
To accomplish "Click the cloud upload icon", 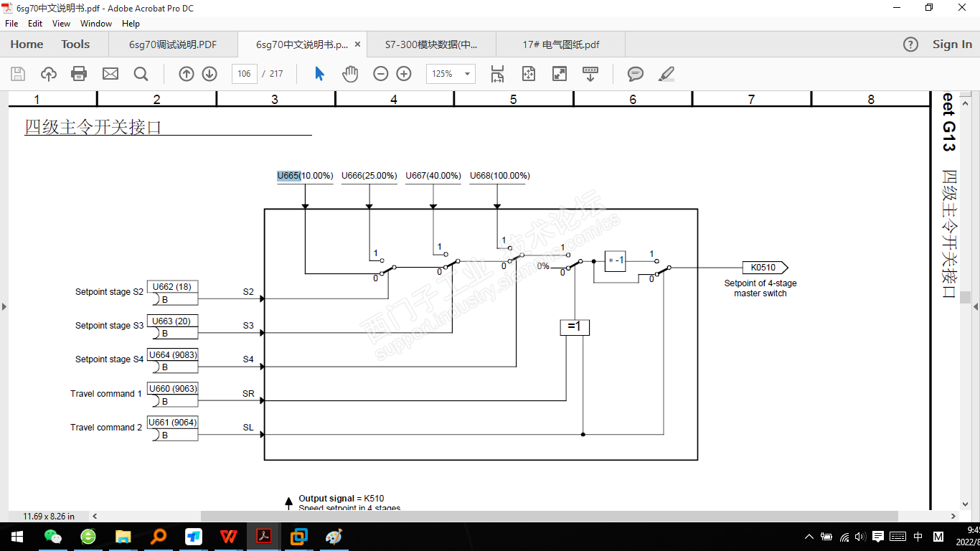I will click(49, 74).
